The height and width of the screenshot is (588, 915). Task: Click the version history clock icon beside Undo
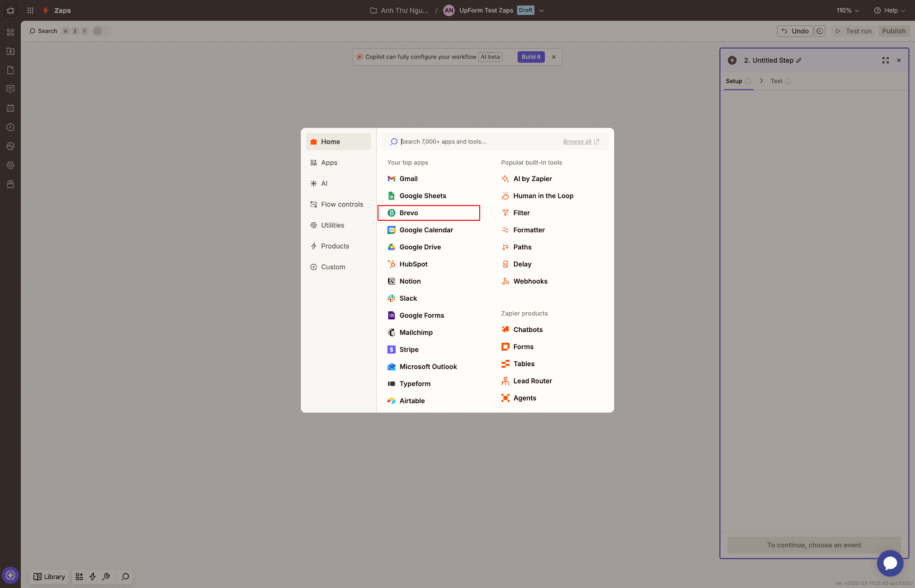(x=820, y=31)
